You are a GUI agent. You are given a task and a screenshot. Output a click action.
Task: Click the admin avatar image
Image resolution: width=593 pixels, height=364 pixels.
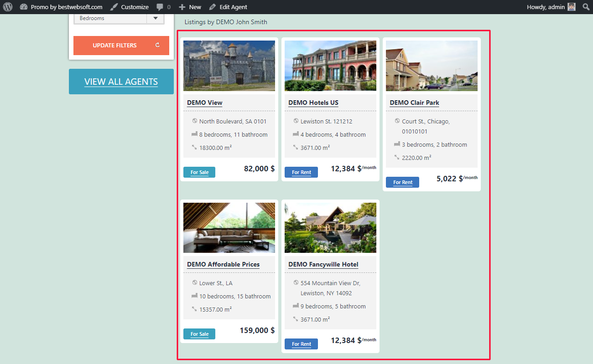pyautogui.click(x=572, y=7)
